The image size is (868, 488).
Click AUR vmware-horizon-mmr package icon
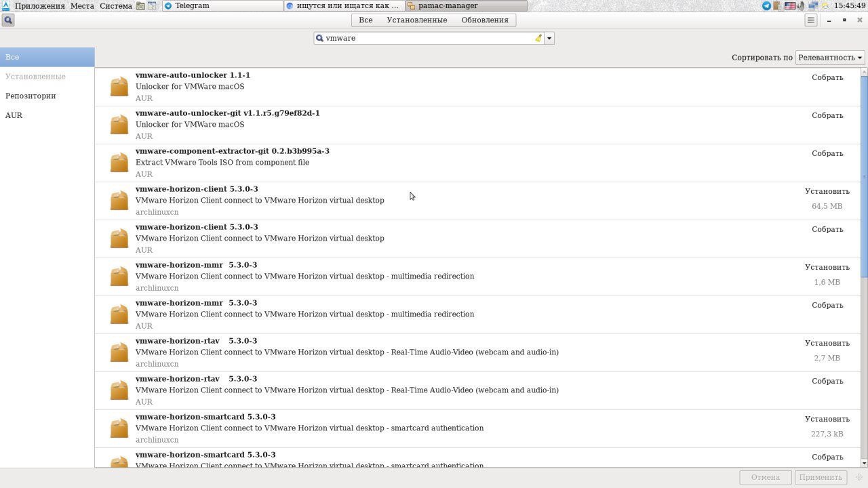click(119, 314)
